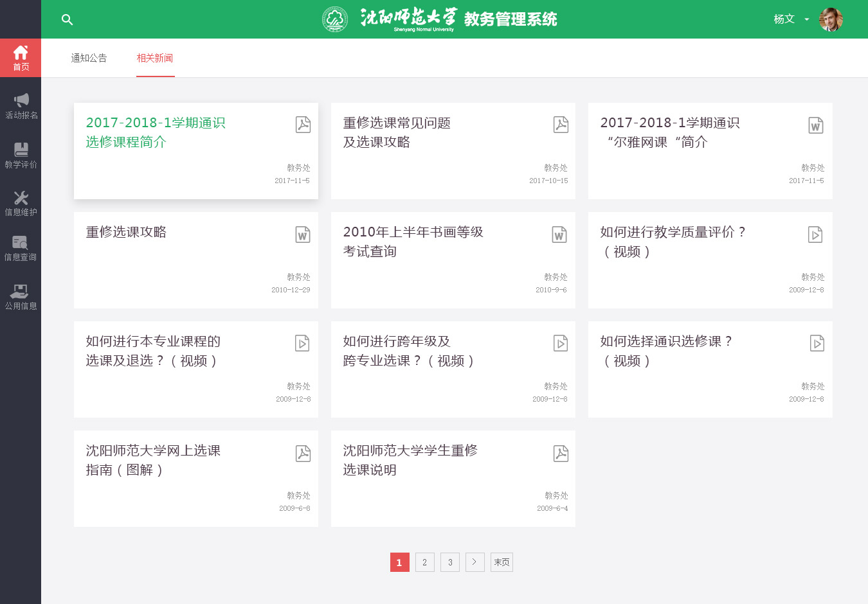This screenshot has height=604, width=868.
Task: Click the university logo emblem in the header
Action: pos(335,19)
